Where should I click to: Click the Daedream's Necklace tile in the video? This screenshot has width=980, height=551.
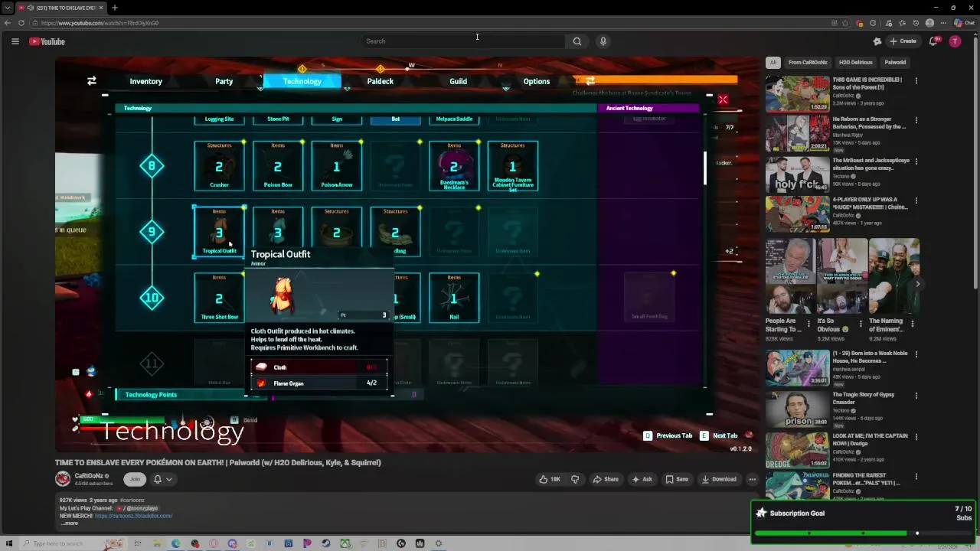click(x=454, y=165)
